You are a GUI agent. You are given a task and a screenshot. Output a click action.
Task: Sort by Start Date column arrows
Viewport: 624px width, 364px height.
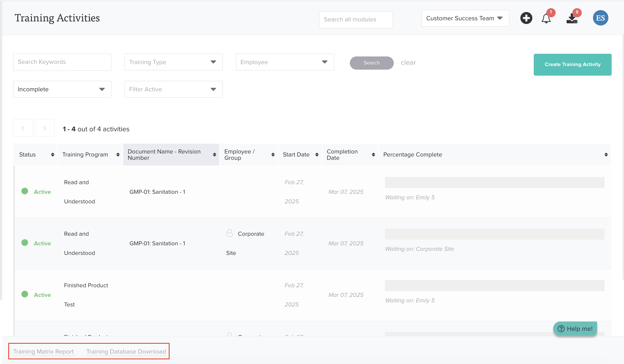click(317, 155)
